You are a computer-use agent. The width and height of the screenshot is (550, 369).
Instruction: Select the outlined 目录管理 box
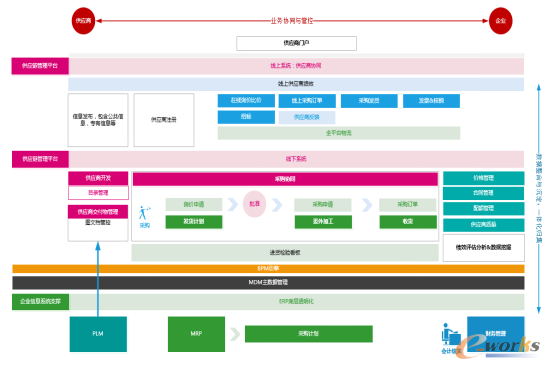pyautogui.click(x=98, y=193)
